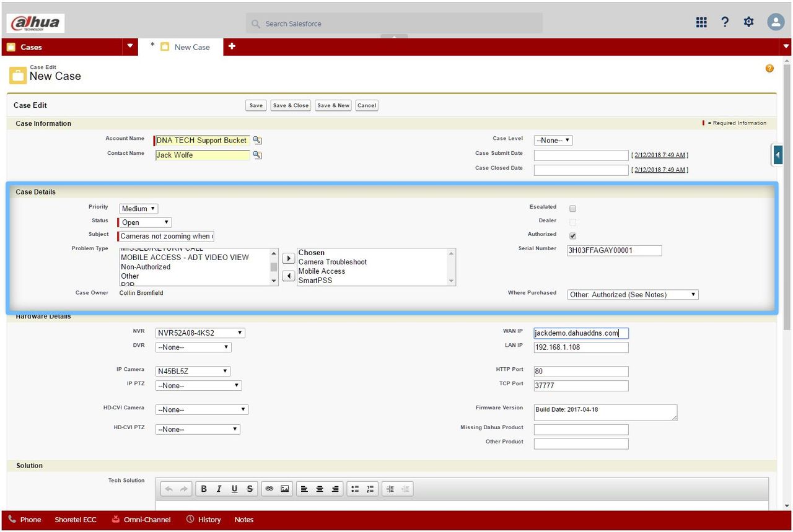The width and height of the screenshot is (793, 532).
Task: Open the user profile avatar
Action: click(776, 22)
